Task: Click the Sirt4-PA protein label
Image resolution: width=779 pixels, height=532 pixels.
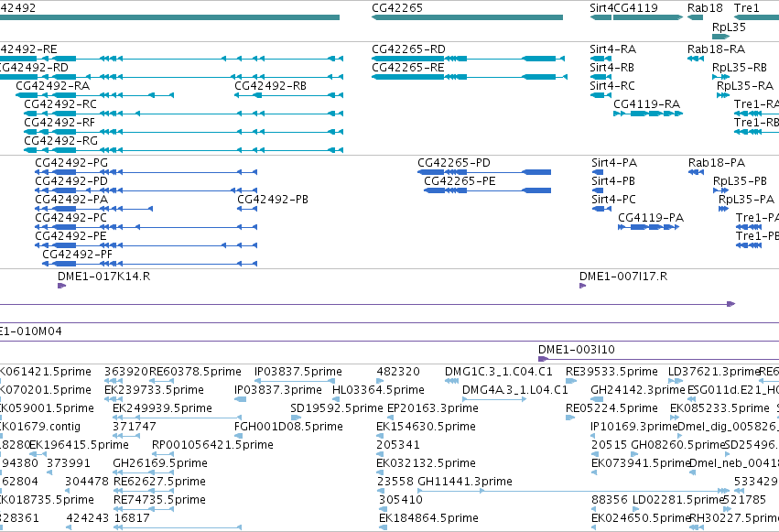Action: [x=614, y=163]
